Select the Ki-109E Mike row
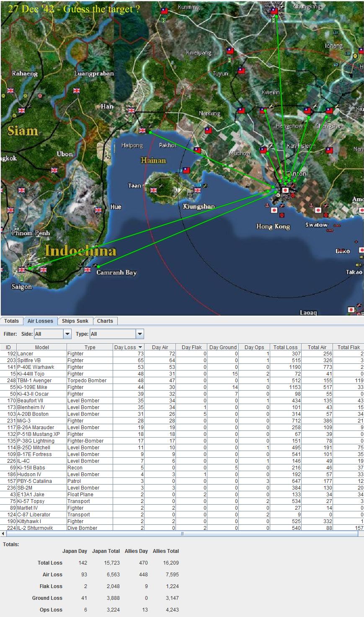 182,387
